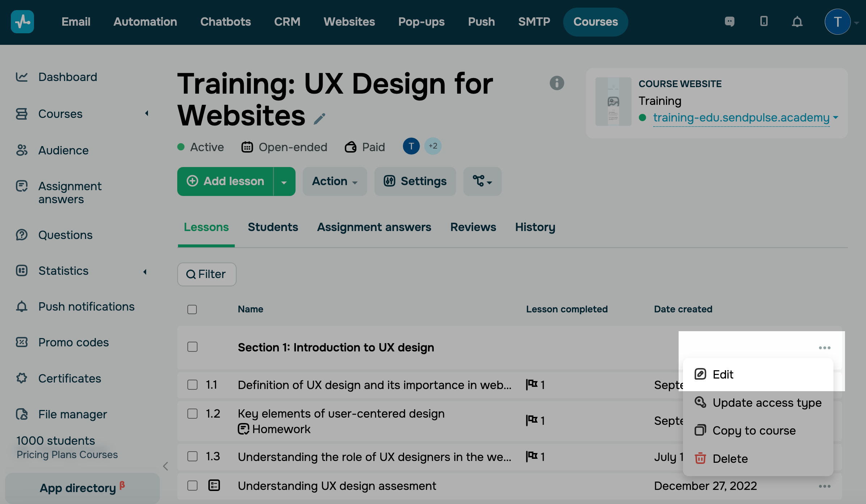This screenshot has width=866, height=504.
Task: Click the notifications bell icon
Action: pyautogui.click(x=797, y=22)
